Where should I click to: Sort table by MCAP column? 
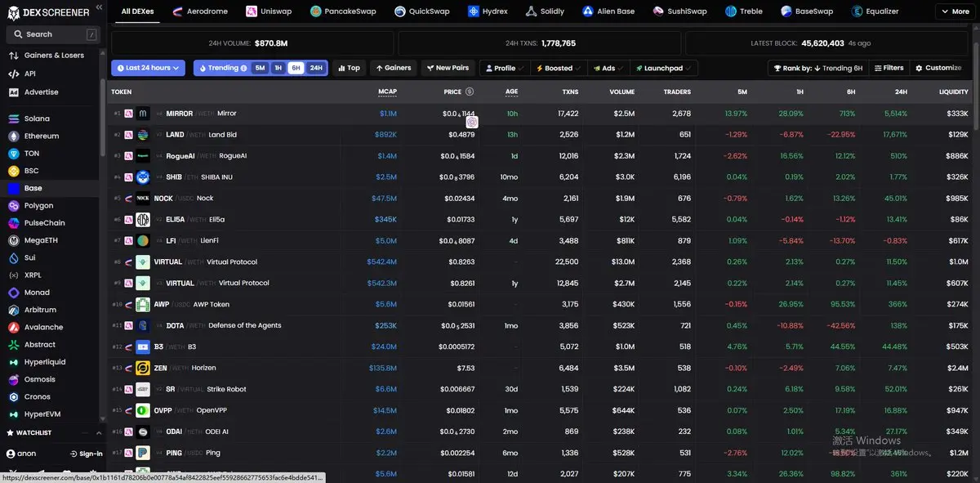[x=387, y=92]
